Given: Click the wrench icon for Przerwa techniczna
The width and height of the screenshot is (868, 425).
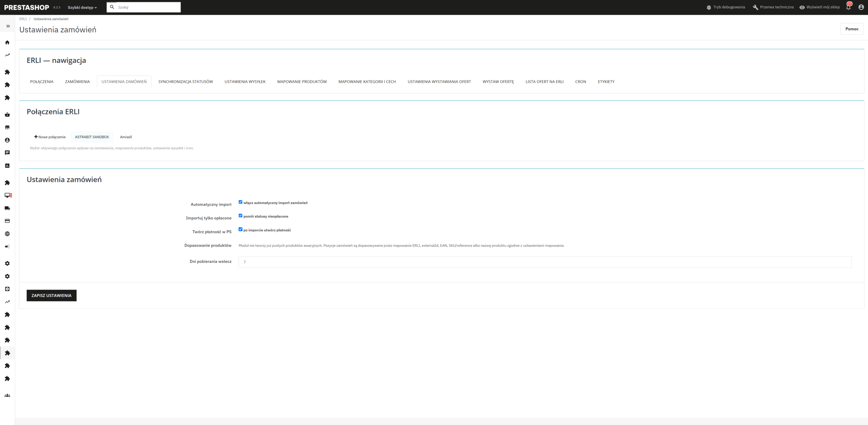Looking at the screenshot, I should [x=755, y=7].
